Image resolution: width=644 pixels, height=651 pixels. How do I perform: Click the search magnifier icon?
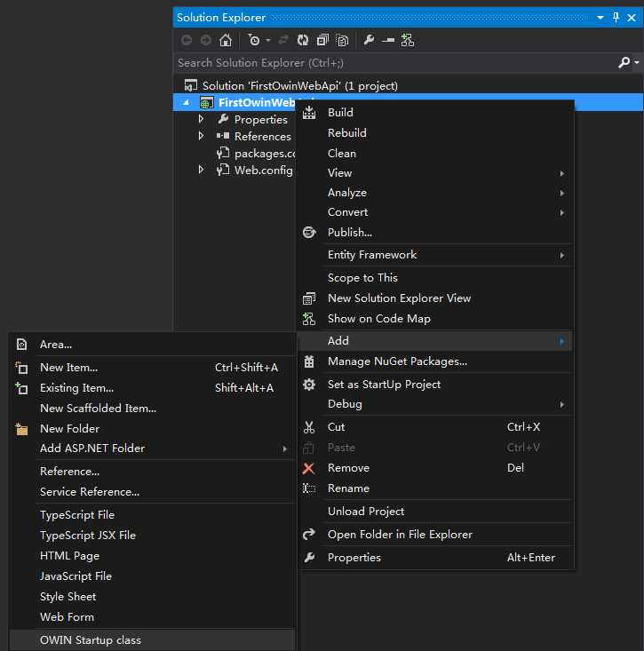(x=624, y=63)
